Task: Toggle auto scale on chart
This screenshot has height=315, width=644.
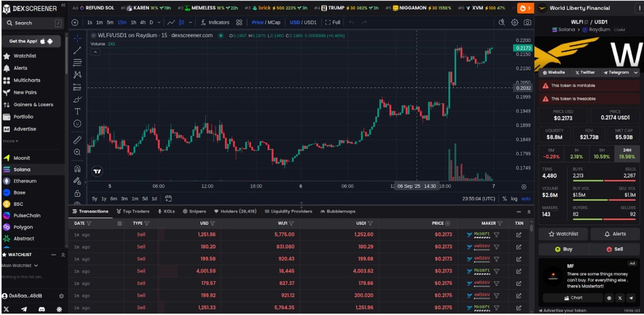Action: [x=525, y=199]
